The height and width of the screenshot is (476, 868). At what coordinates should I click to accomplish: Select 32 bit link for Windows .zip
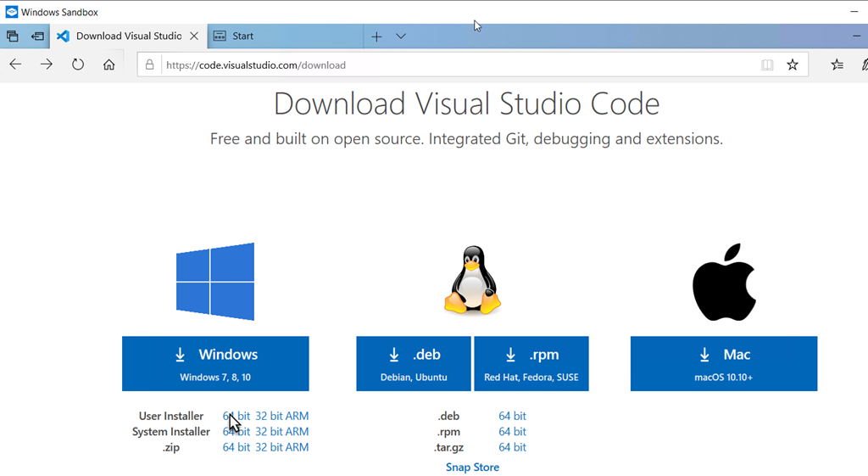(269, 447)
